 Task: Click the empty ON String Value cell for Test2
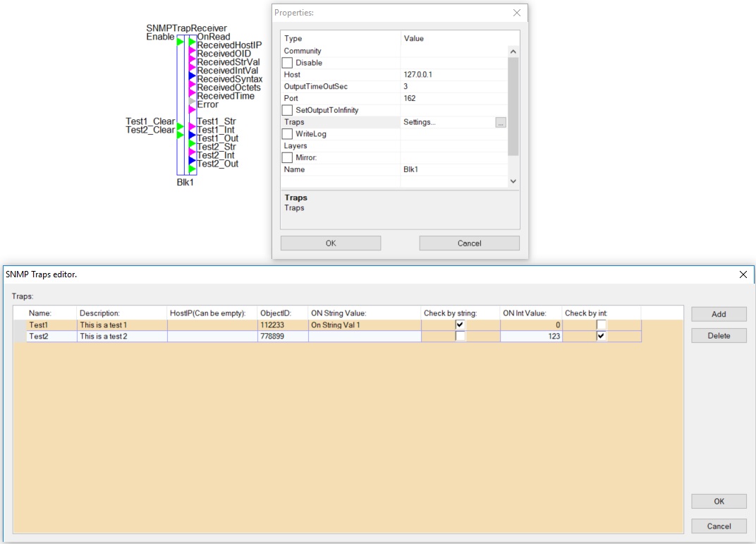365,336
